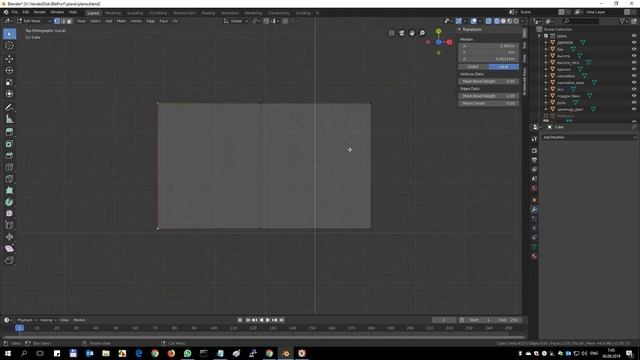Open the Tool tab in the sidebar
The width and height of the screenshot is (640, 360).
click(x=524, y=45)
